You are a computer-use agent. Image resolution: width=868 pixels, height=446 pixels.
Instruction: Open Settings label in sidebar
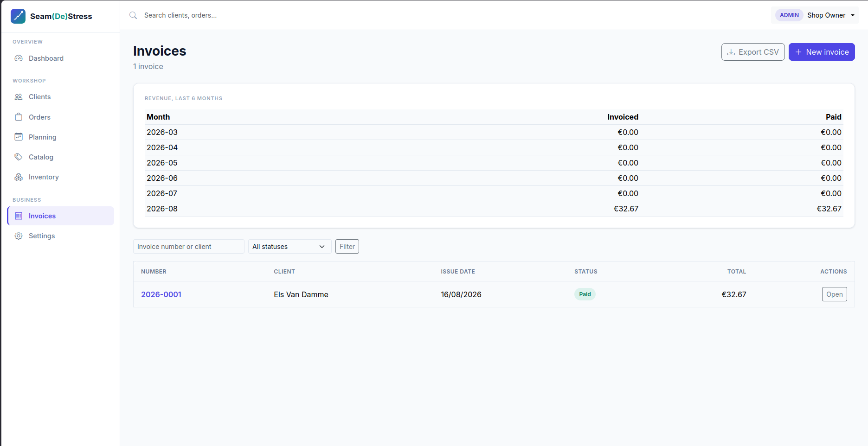point(42,236)
